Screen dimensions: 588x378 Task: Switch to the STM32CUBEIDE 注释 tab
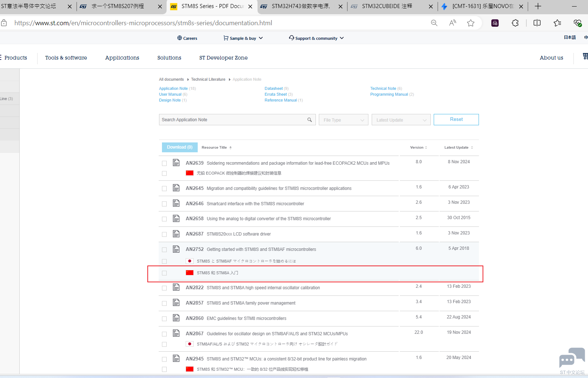[x=392, y=7]
